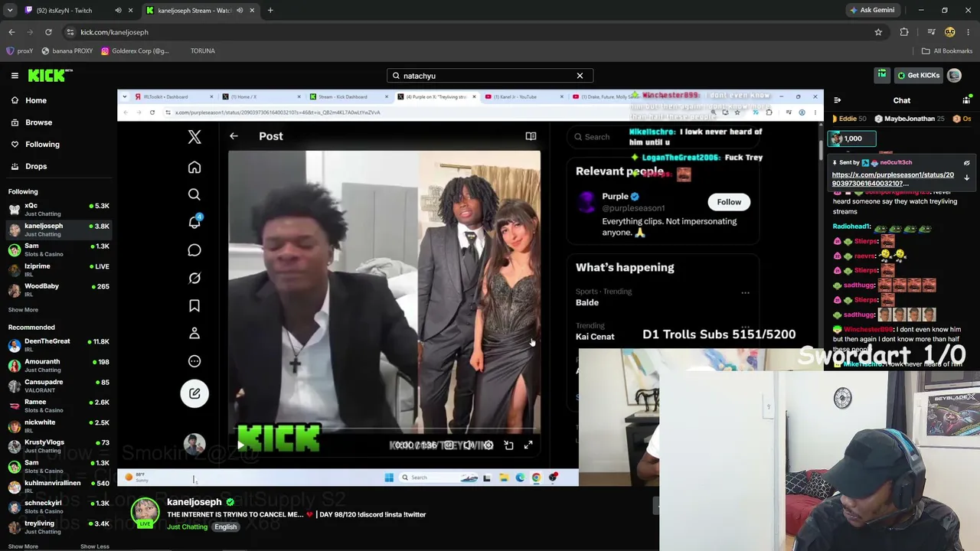Open the Chrome profile avatar

[x=950, y=32]
